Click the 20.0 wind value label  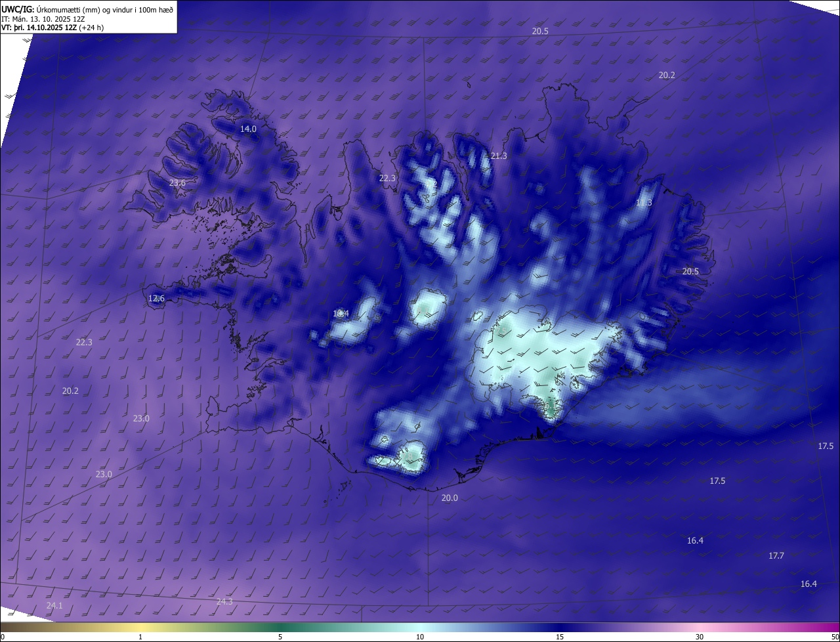450,498
